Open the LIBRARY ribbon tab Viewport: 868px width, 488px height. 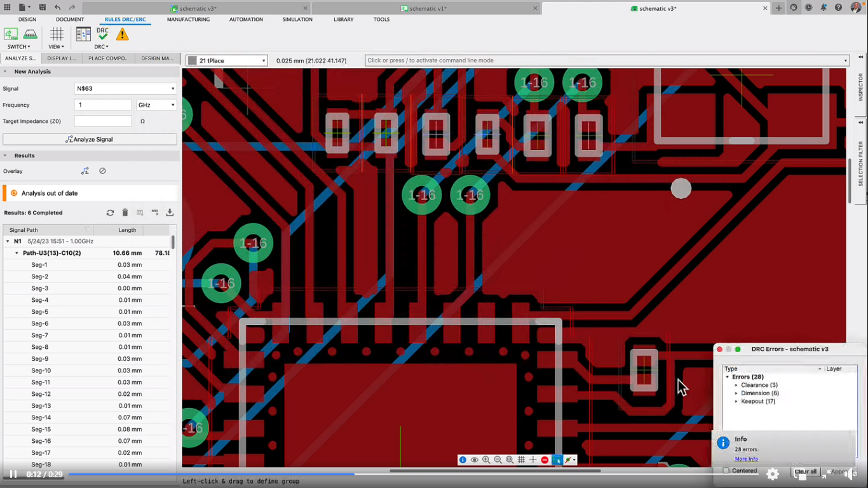(x=343, y=20)
